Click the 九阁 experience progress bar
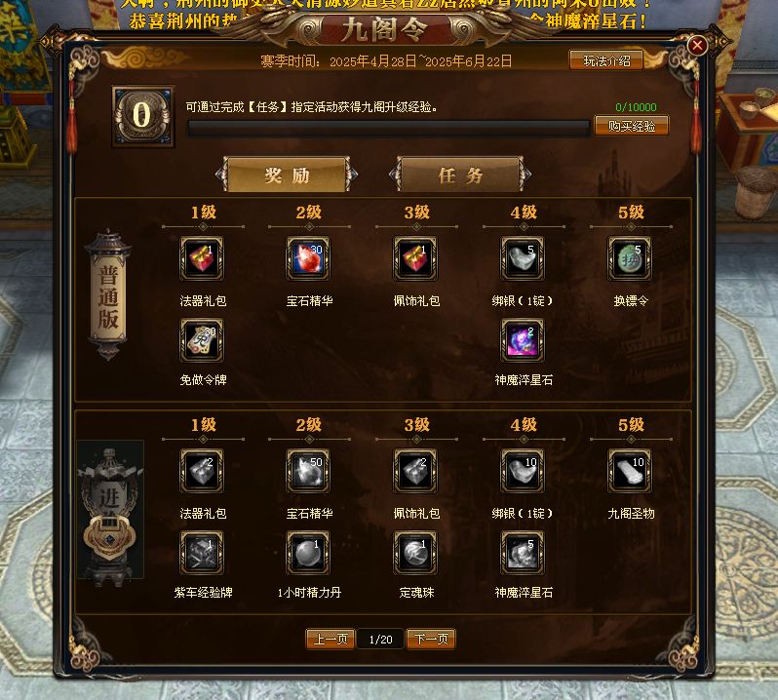Image resolution: width=778 pixels, height=700 pixels. pyautogui.click(x=388, y=128)
